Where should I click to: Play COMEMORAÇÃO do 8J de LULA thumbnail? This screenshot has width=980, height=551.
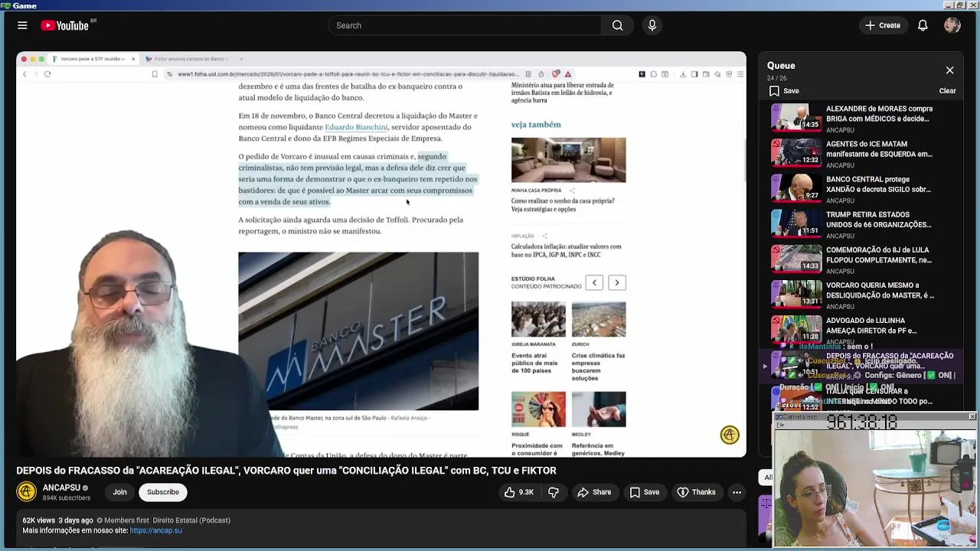pyautogui.click(x=796, y=258)
